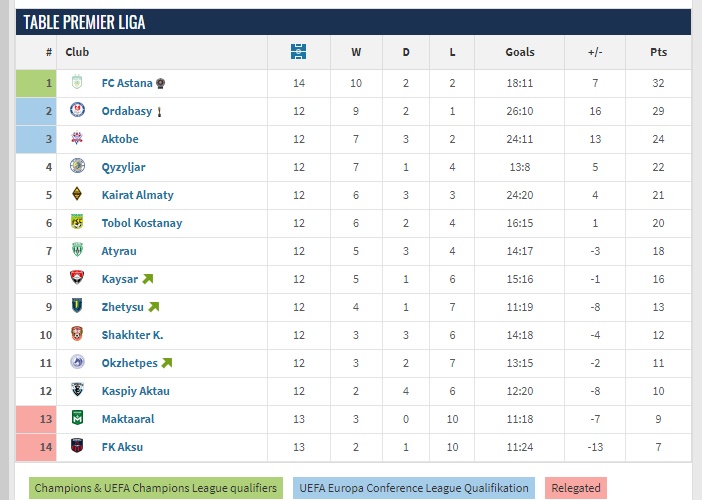Image resolution: width=702 pixels, height=500 pixels.
Task: Open FC Astana club crest
Action: click(x=77, y=82)
